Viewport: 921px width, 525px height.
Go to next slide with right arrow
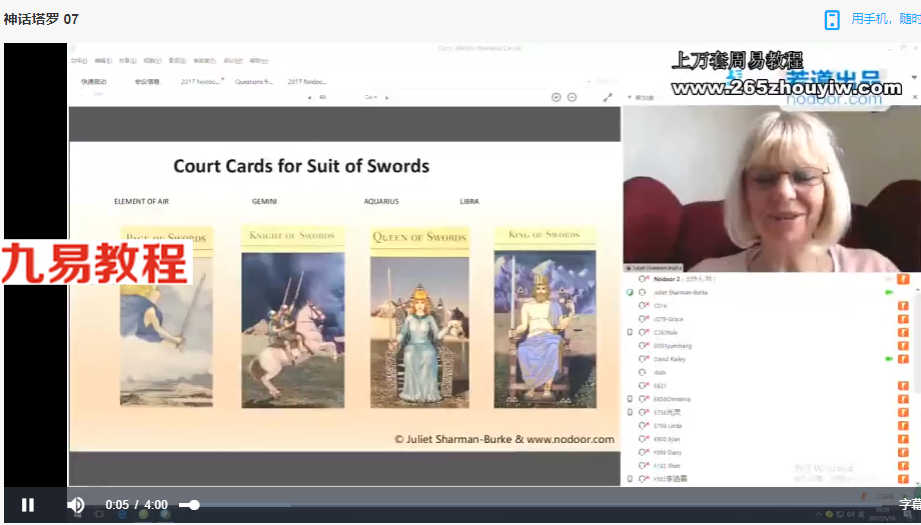(x=387, y=97)
